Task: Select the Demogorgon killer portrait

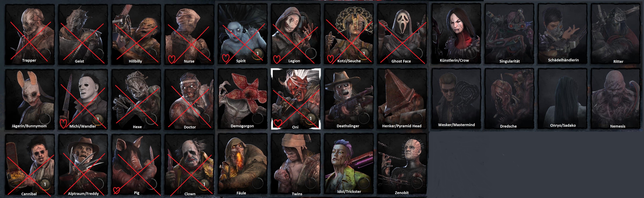Action: click(x=242, y=99)
